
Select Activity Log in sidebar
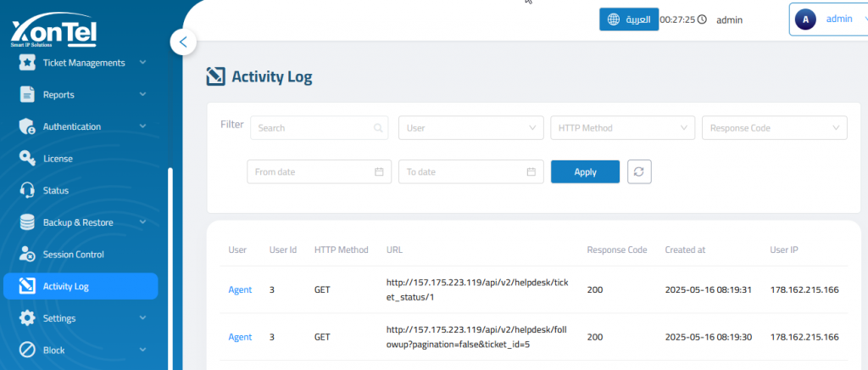81,286
